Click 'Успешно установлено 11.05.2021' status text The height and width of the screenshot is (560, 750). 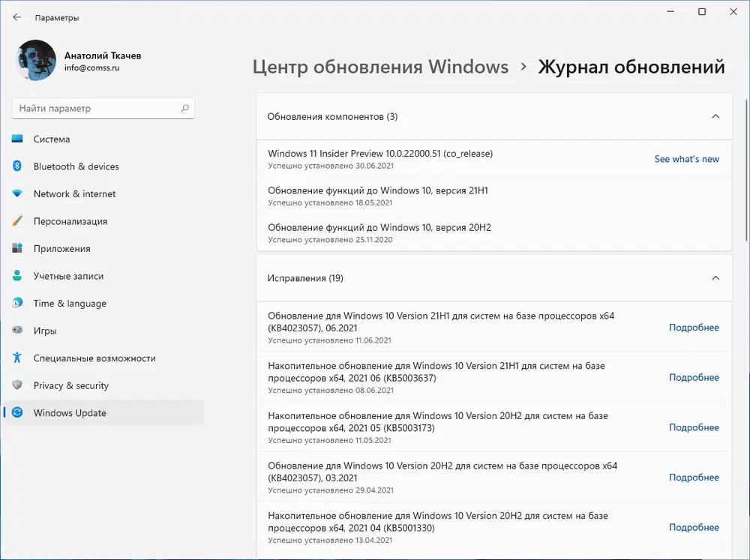329,441
